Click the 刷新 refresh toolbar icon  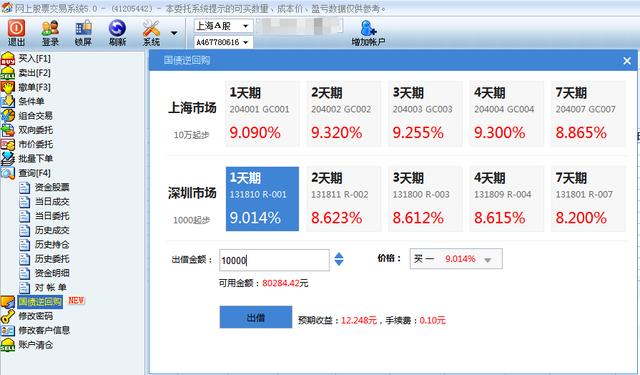(x=117, y=33)
